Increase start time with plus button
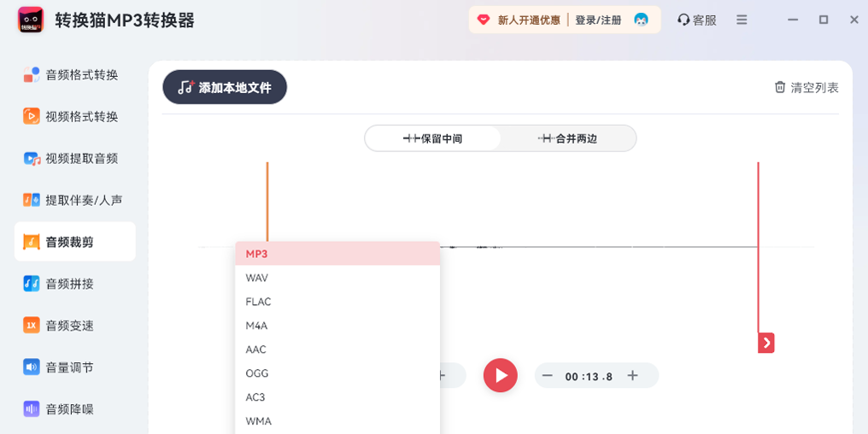Viewport: 868px width, 434px height. click(443, 376)
